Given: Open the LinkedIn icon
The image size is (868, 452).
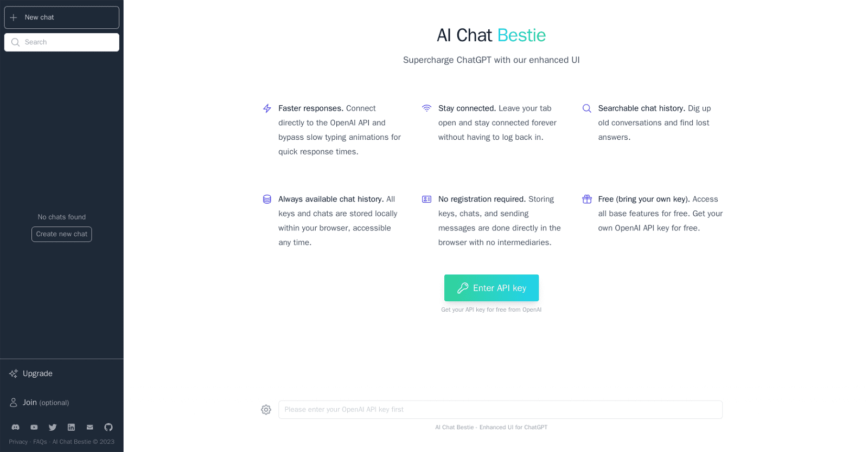Looking at the screenshot, I should click(71, 427).
